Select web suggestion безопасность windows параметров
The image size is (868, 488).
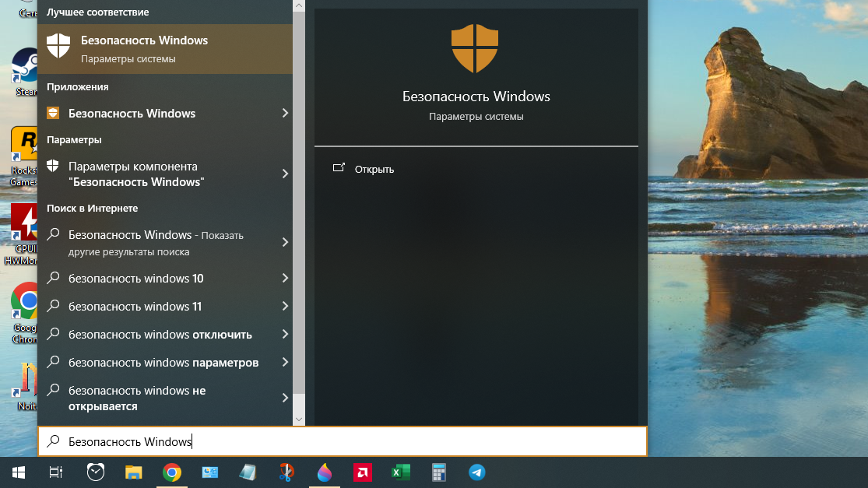click(x=163, y=363)
